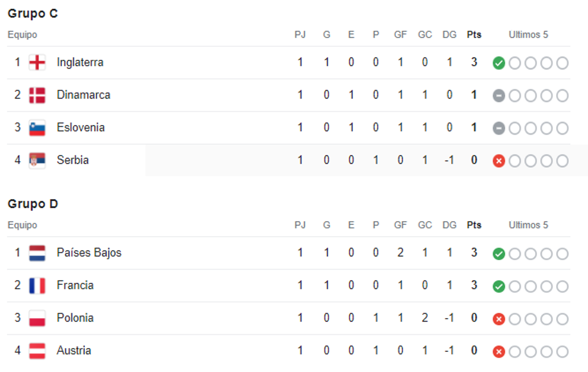This screenshot has height=372, width=588.
Task: Click the Ultimos 5 header in Grupo C
Action: pos(528,35)
